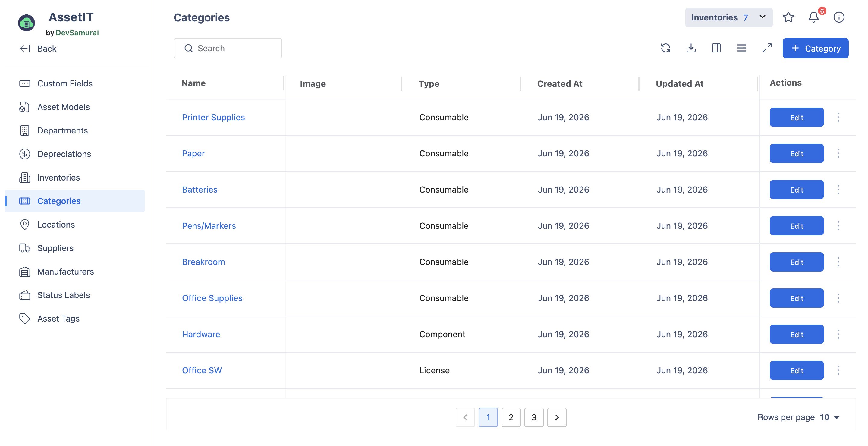Edit the Breakroom category
The width and height of the screenshot is (868, 446).
tap(796, 262)
